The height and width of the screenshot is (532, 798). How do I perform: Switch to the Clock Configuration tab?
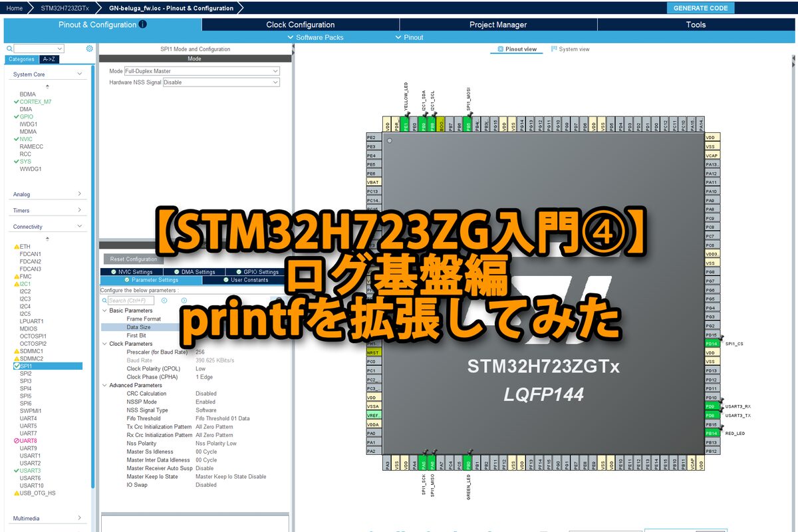coord(301,25)
